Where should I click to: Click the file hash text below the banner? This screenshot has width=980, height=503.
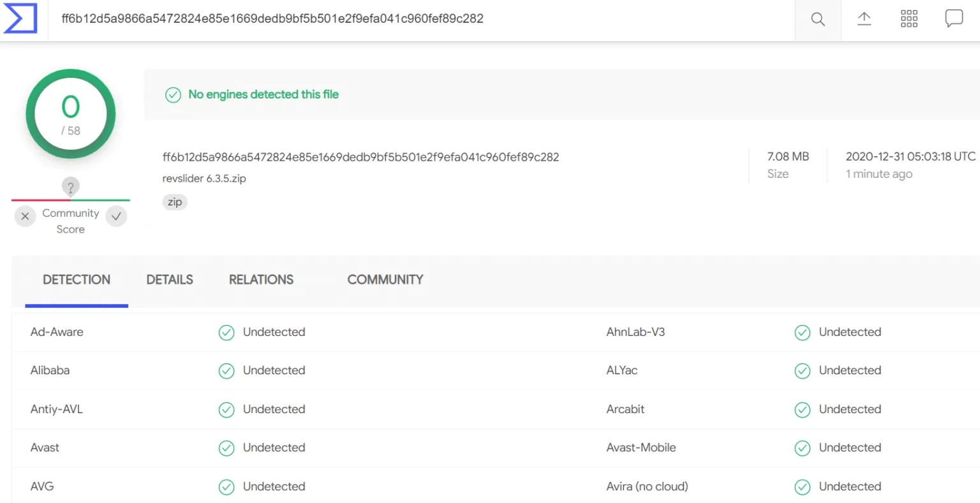[x=360, y=157]
